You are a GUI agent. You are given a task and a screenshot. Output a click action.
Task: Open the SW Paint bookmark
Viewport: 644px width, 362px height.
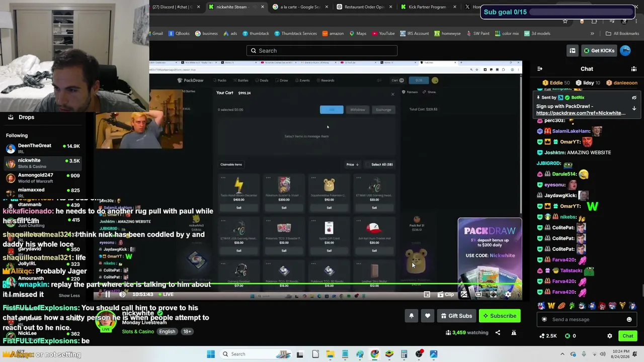[x=478, y=34]
